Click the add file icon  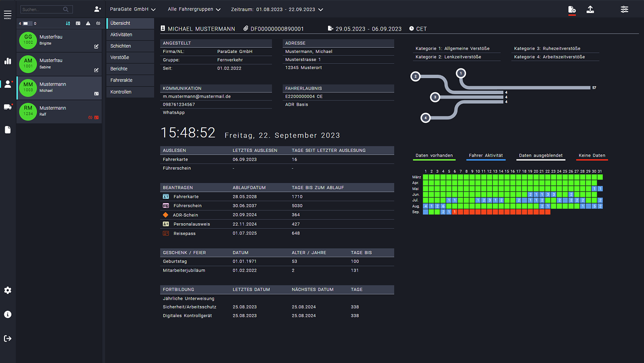click(x=571, y=10)
